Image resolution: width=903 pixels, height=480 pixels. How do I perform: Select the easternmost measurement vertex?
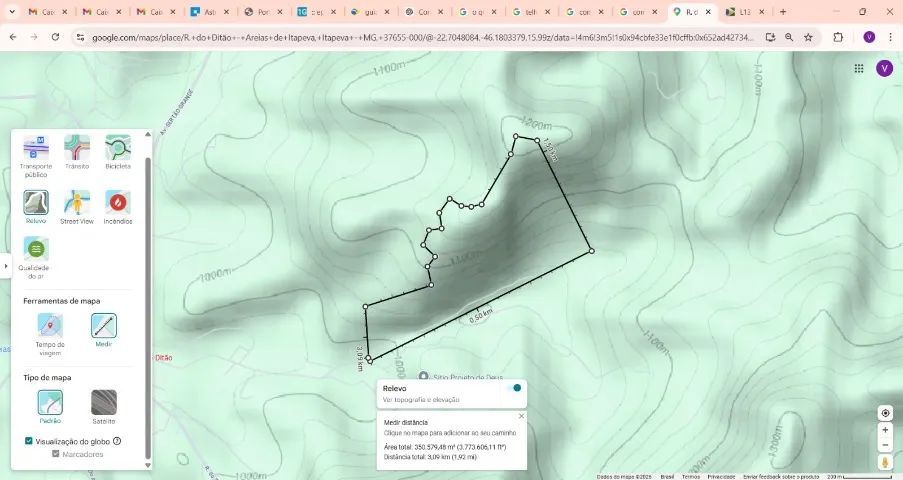coord(591,251)
